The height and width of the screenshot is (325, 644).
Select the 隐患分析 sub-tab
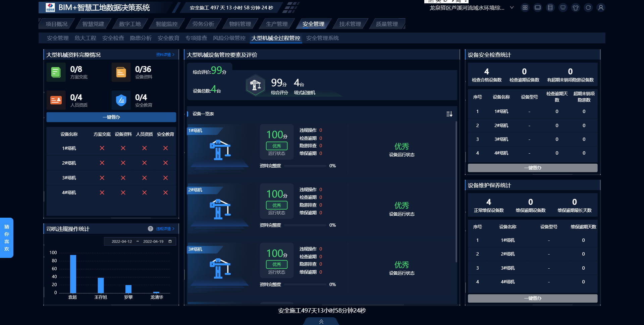141,38
